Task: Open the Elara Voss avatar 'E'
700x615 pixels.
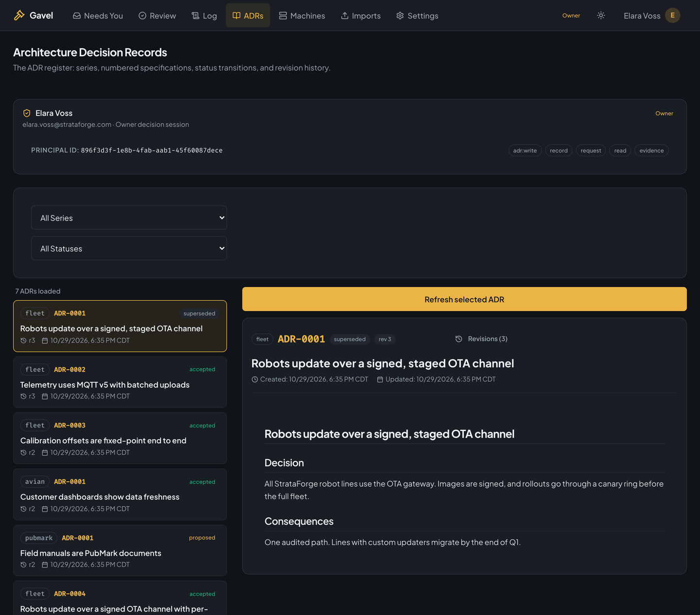Action: pos(672,16)
